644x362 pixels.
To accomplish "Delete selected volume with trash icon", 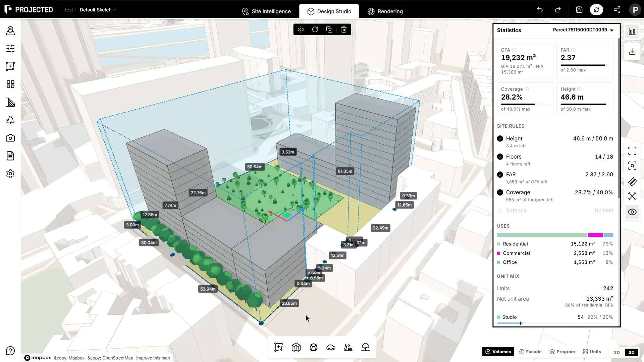I will click(x=344, y=29).
